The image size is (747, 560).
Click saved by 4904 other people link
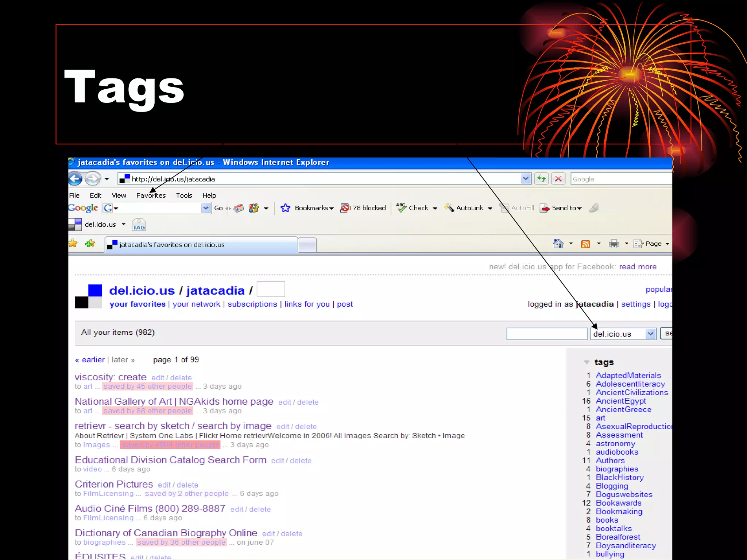pos(170,445)
